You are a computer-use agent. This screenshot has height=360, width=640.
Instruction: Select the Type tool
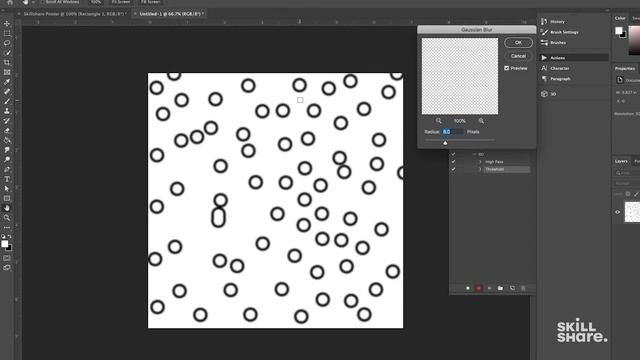7,179
